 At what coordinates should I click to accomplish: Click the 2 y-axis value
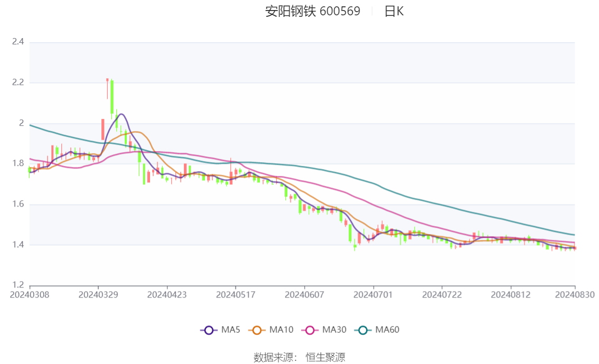(x=22, y=123)
